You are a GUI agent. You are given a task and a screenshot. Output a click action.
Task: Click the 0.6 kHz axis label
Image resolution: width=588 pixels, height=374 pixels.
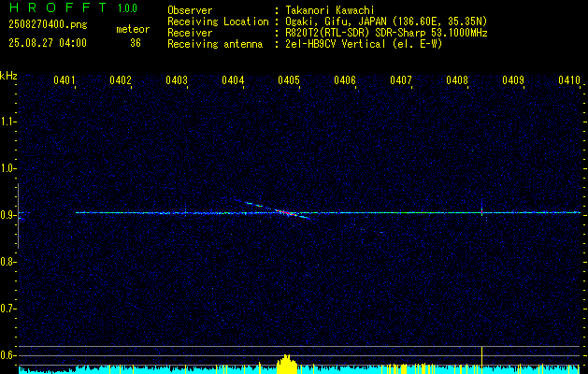tap(7, 355)
